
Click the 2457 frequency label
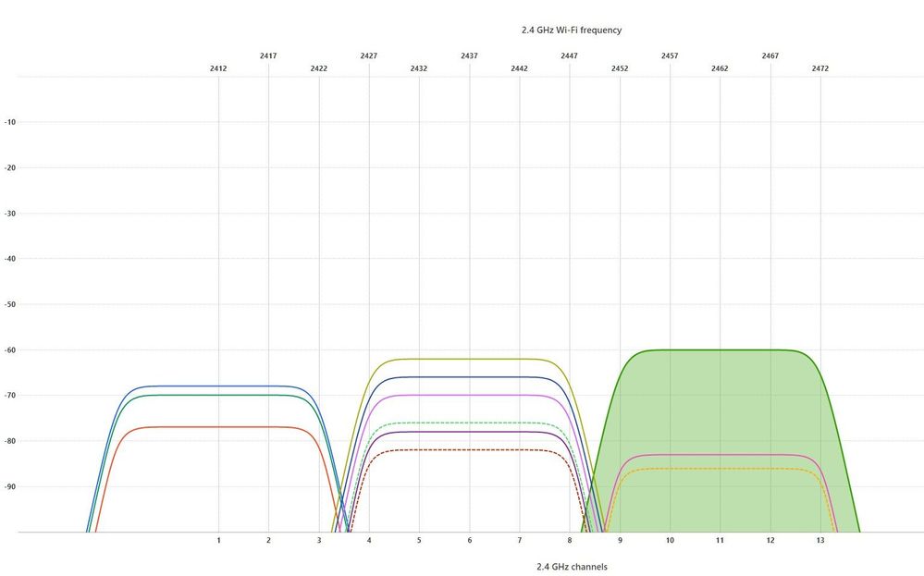coord(670,56)
